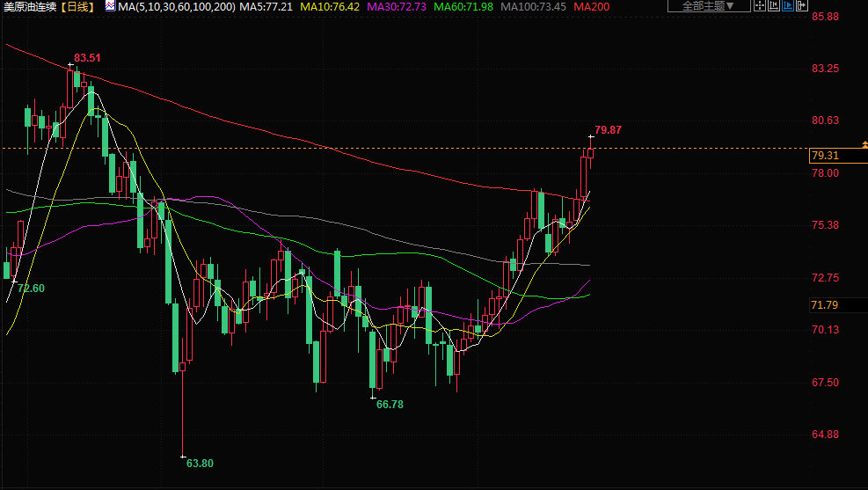Click the 67.50 price axis label
The height and width of the screenshot is (490, 868).
pyautogui.click(x=825, y=383)
